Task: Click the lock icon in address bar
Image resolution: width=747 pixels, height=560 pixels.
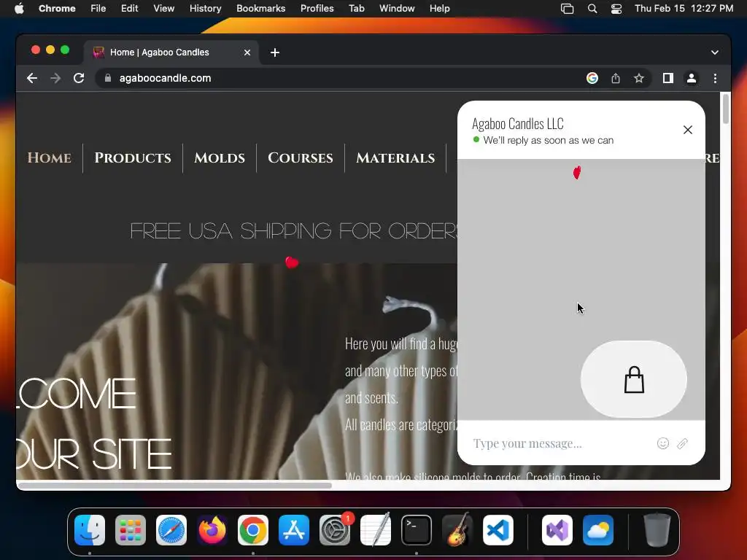Action: point(108,78)
